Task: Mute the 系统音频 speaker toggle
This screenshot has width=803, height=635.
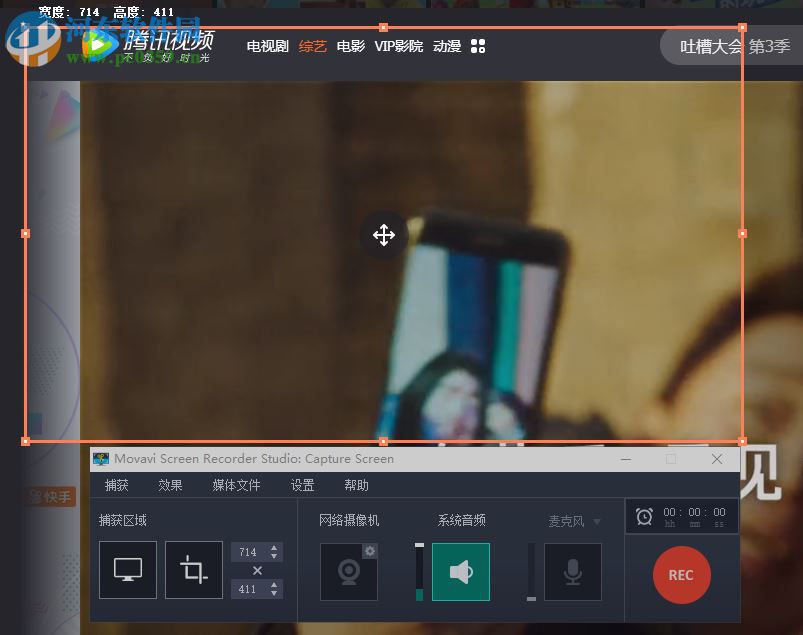Action: coord(461,571)
